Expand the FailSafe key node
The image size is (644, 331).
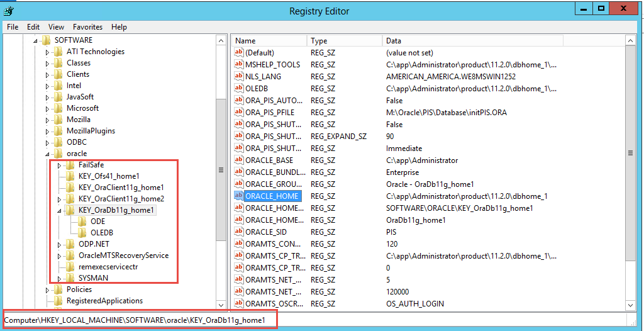pyautogui.click(x=59, y=165)
